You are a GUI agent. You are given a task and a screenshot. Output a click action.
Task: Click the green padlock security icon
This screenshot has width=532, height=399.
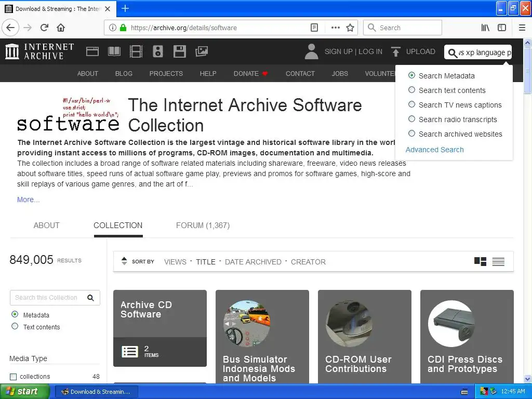click(123, 28)
